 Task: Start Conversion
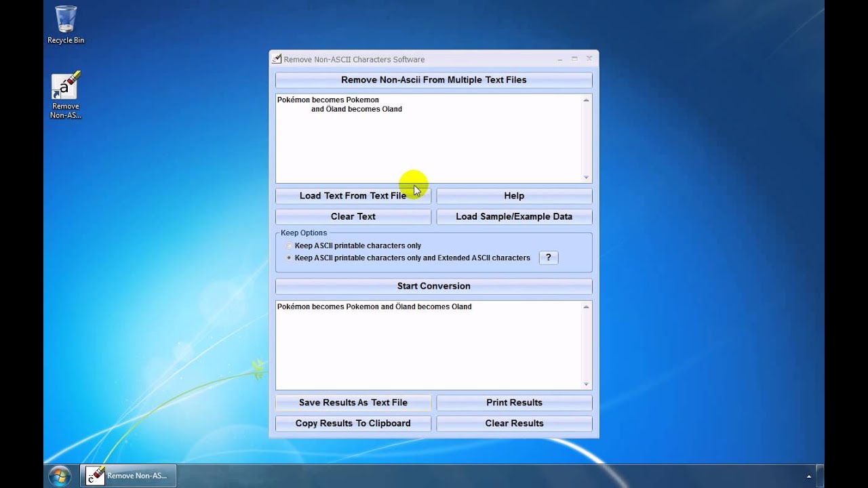[x=434, y=286]
